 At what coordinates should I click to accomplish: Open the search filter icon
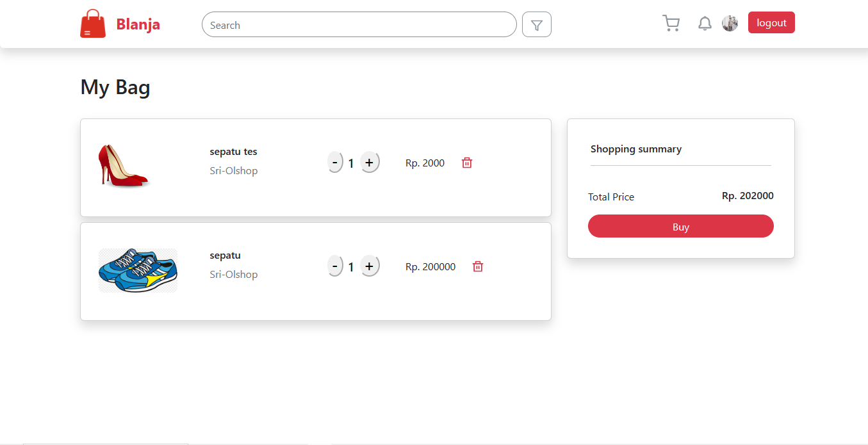(536, 24)
